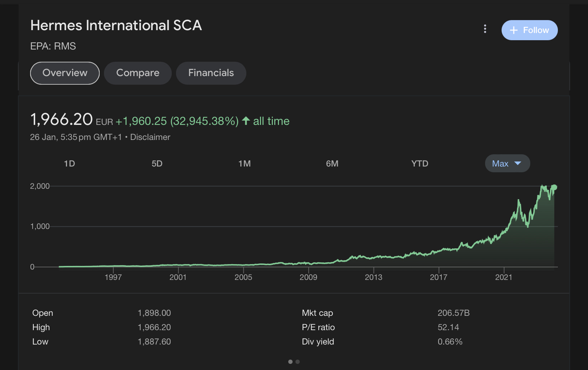Click the High value 1,966.20
The width and height of the screenshot is (588, 370).
tap(154, 327)
